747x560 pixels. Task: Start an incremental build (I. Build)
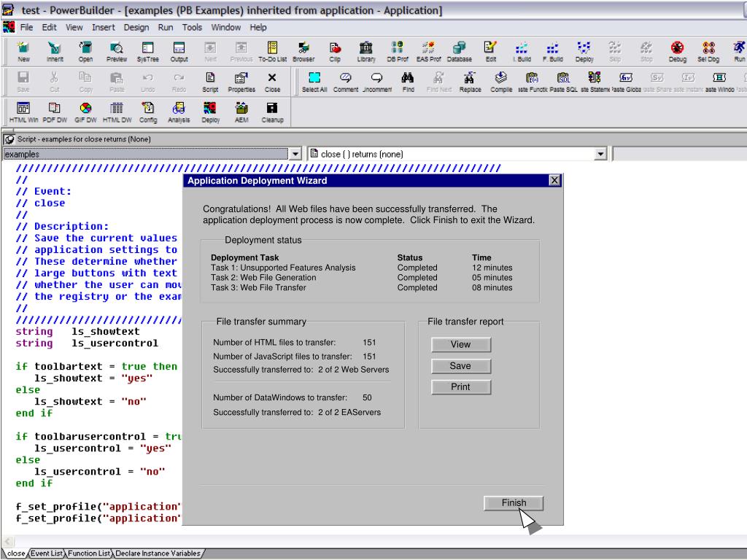pyautogui.click(x=522, y=52)
